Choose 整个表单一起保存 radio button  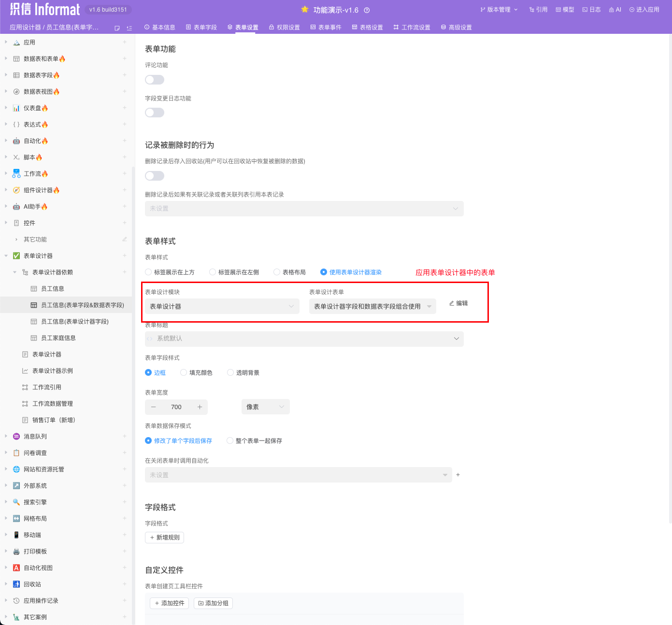tap(230, 441)
